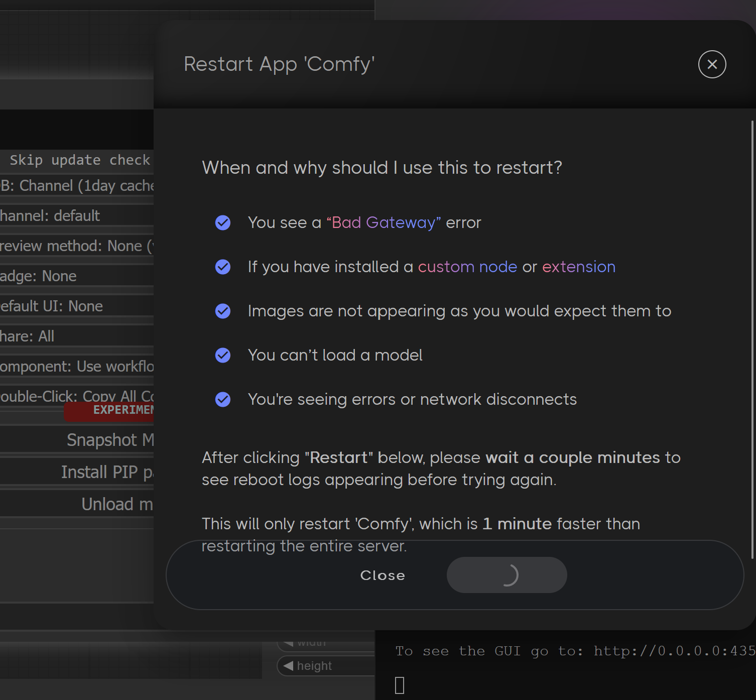Open the Channel (1day cache) dropdown
The image size is (756, 700).
[77, 186]
